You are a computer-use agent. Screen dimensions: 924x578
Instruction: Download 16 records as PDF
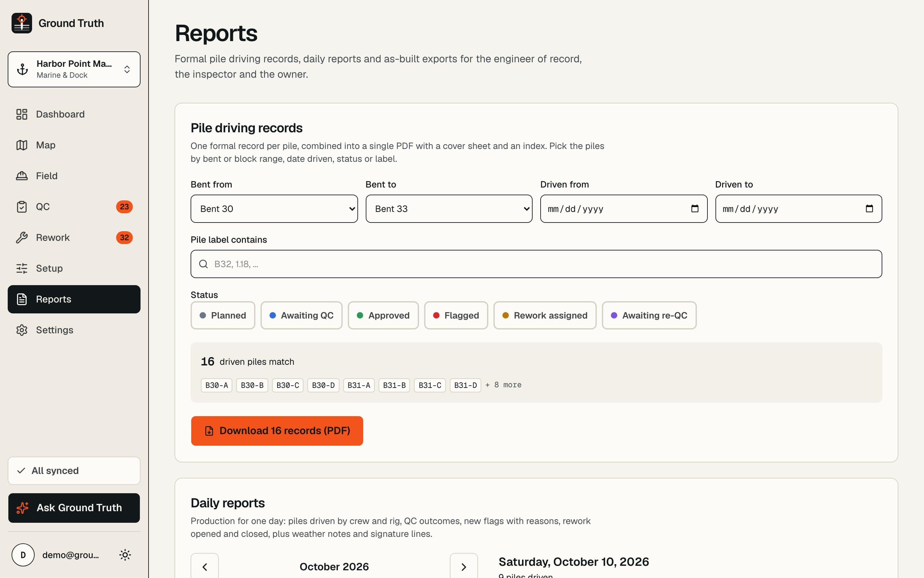[277, 431]
